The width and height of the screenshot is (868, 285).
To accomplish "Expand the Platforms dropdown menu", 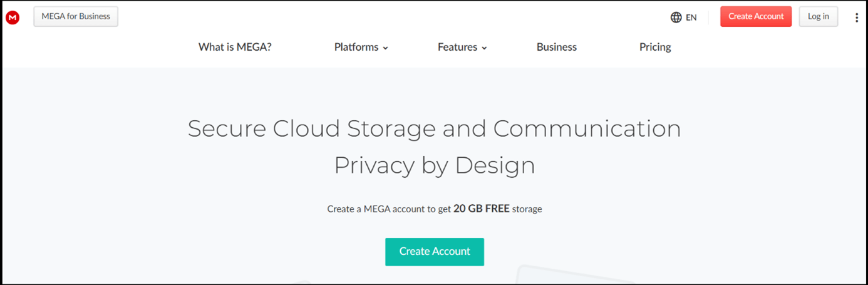I will pos(361,47).
